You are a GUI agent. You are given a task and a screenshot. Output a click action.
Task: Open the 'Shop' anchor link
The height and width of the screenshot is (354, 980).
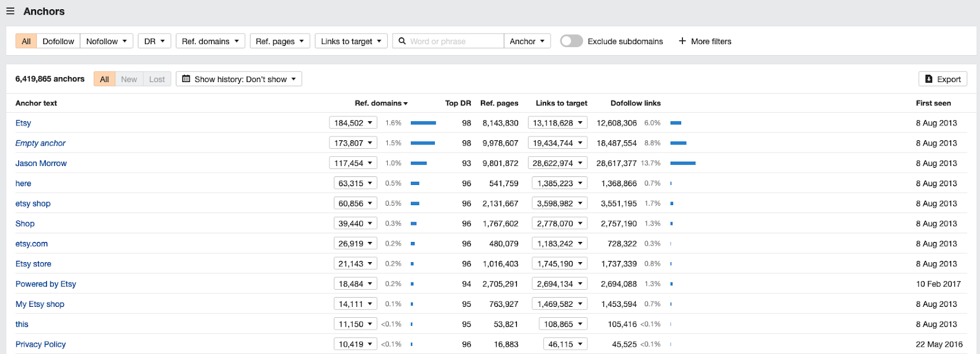tap(25, 224)
